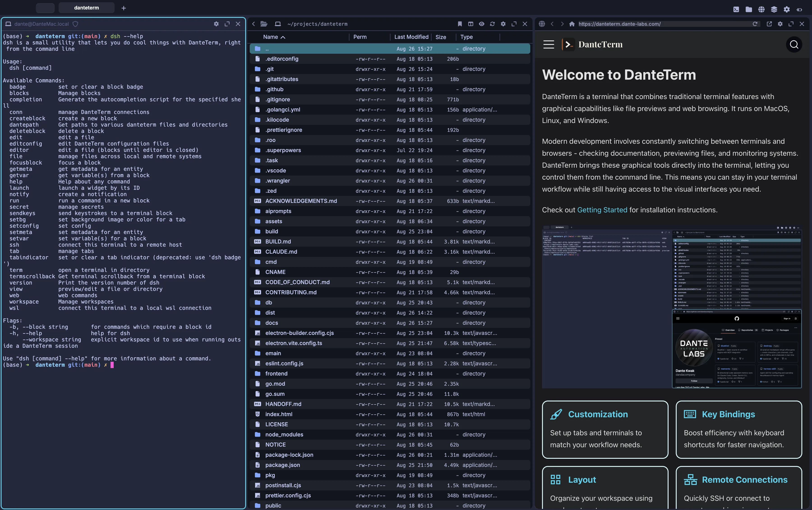Click the table columns icon in file browser

point(471,24)
